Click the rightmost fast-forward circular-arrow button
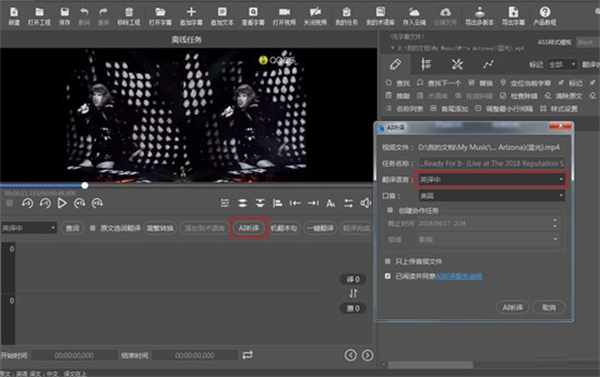 point(97,203)
